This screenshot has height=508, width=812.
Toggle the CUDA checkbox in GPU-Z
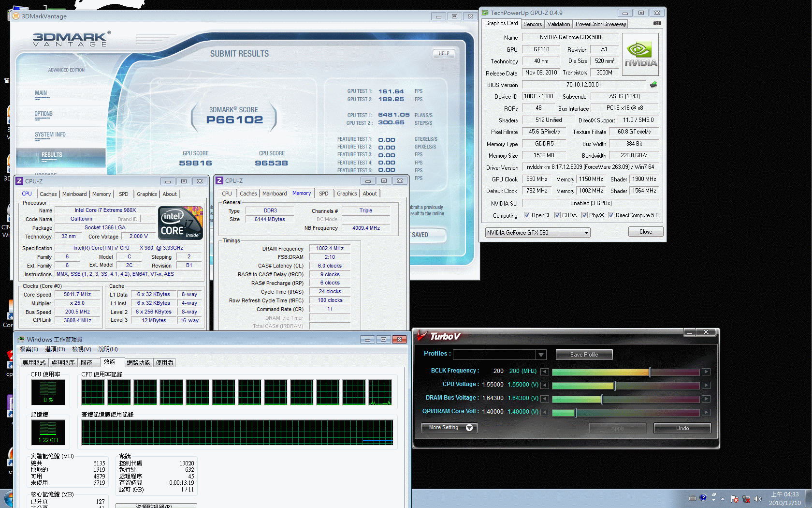pyautogui.click(x=557, y=215)
